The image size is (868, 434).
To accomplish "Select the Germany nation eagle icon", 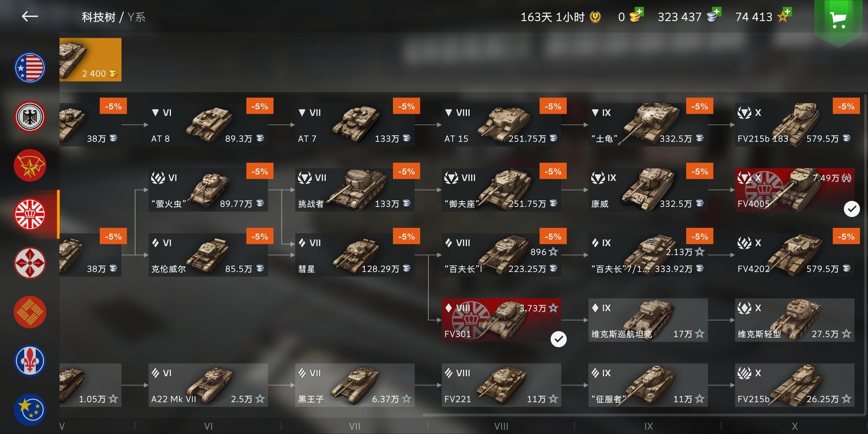I will [30, 117].
